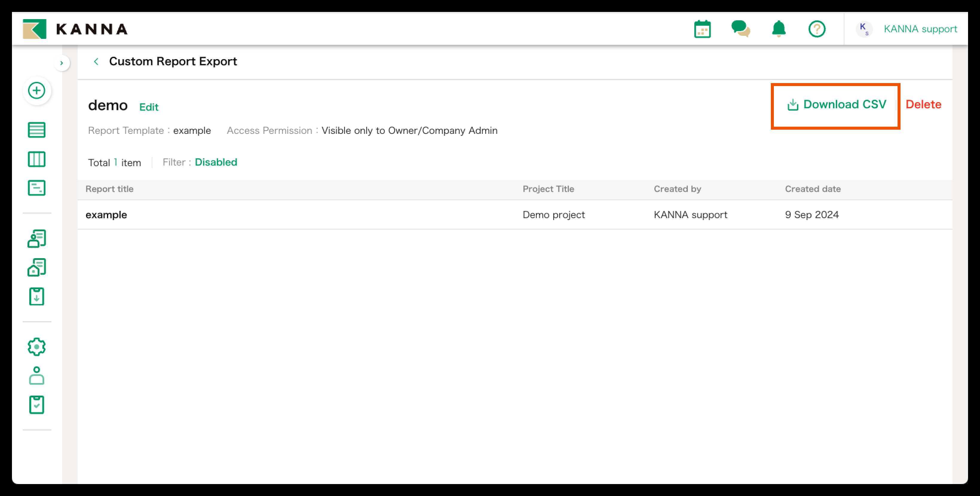Screen dimensions: 980x496
Task: Open the report templates icon
Action: click(x=37, y=188)
